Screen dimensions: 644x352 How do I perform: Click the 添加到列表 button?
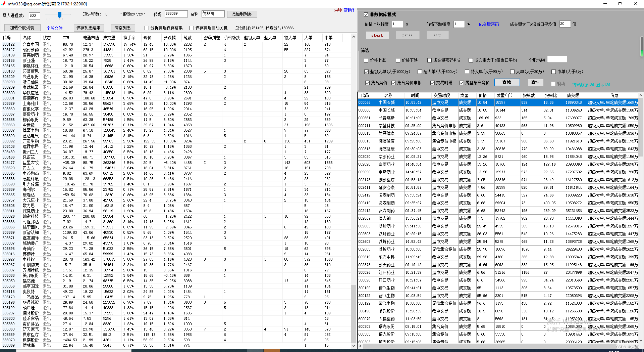point(242,14)
